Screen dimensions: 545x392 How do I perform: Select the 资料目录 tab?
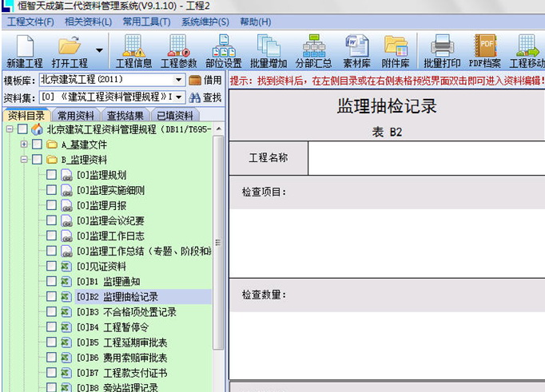pos(26,115)
